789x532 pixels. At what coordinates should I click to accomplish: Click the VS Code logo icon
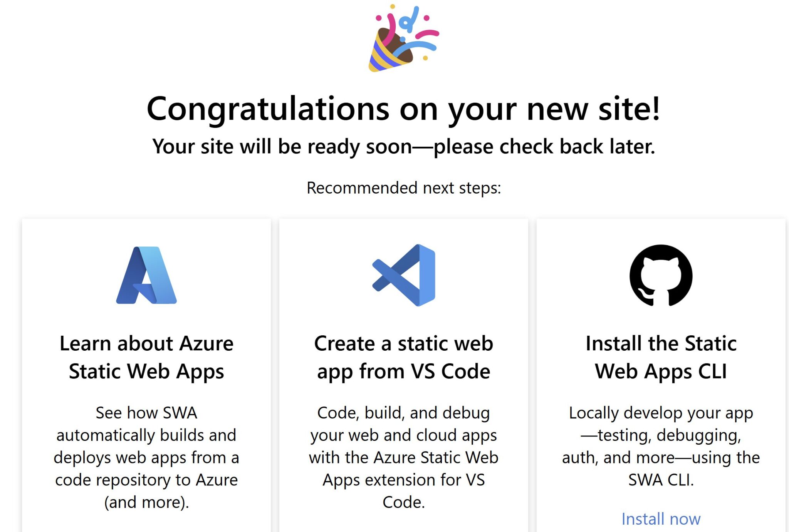404,275
